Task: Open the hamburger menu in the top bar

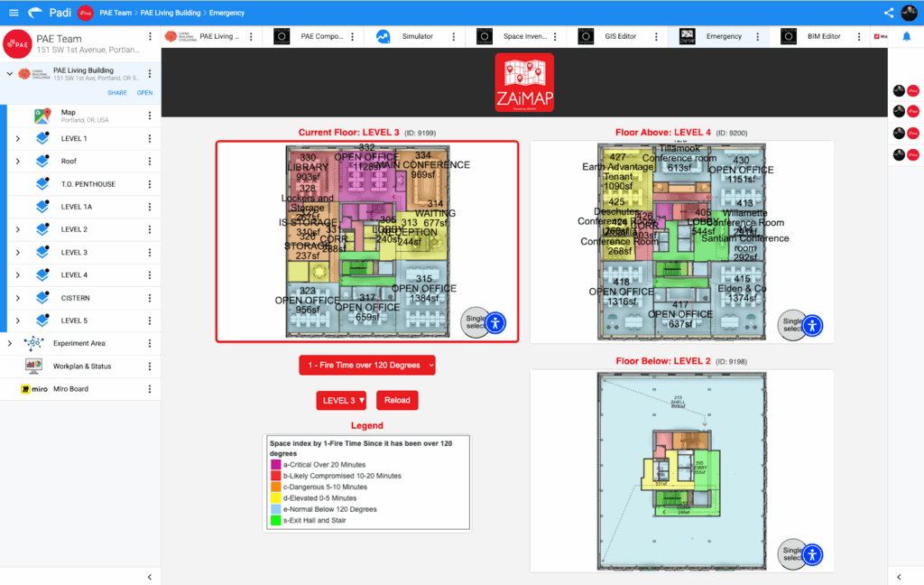Action: [x=13, y=13]
